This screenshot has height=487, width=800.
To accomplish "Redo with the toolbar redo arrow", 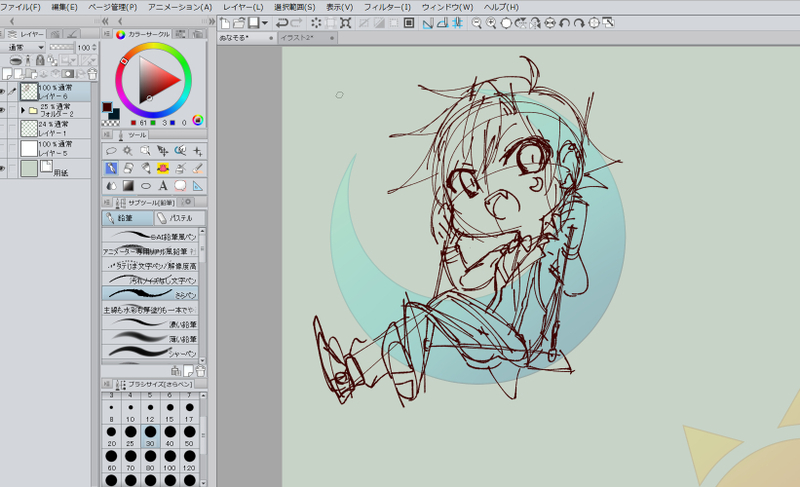I will tap(296, 23).
